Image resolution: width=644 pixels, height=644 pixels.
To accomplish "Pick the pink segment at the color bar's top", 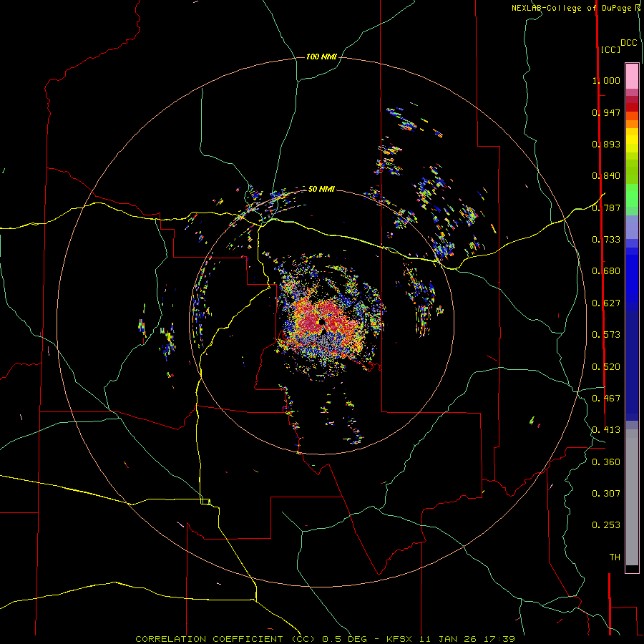I will click(x=632, y=77).
